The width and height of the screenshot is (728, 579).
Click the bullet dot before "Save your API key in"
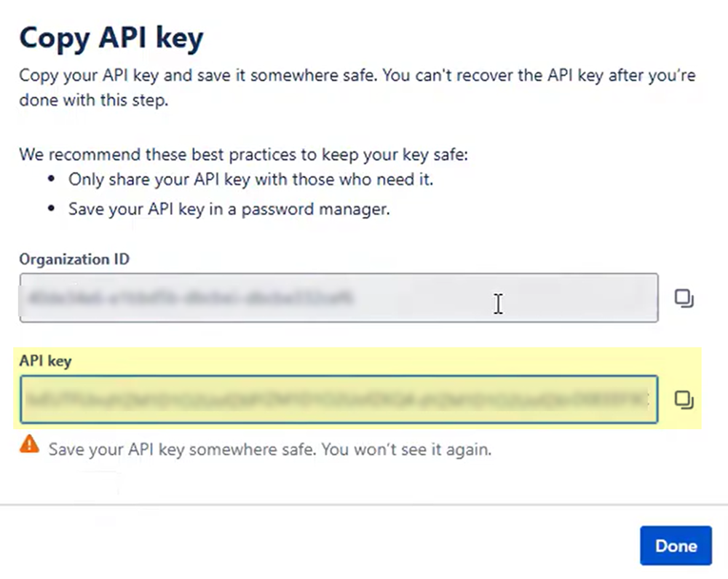[52, 210]
